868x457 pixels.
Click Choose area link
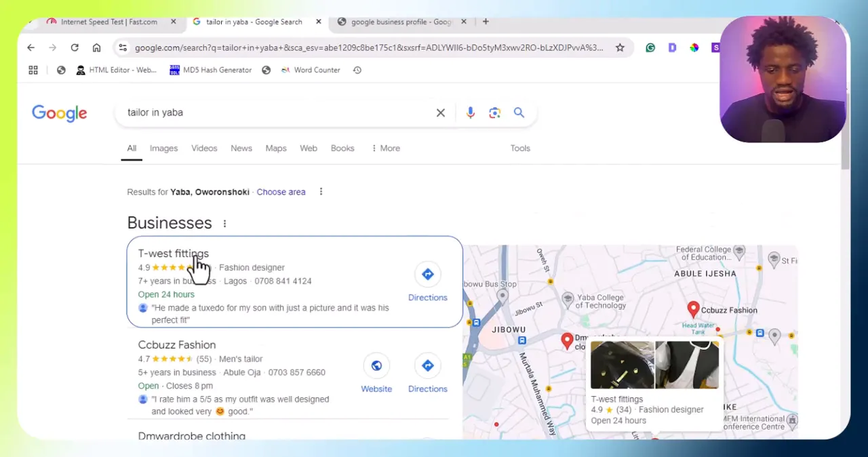point(281,192)
